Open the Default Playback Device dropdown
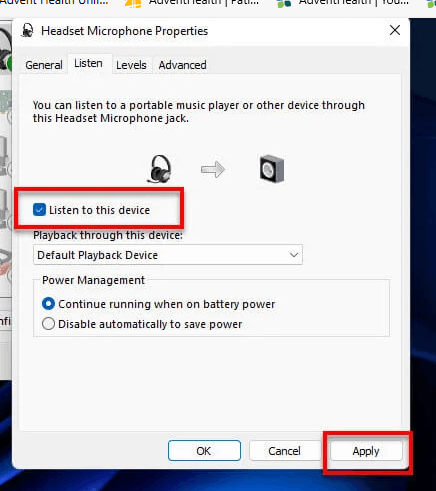Viewport: 436px width, 491px height. point(168,255)
